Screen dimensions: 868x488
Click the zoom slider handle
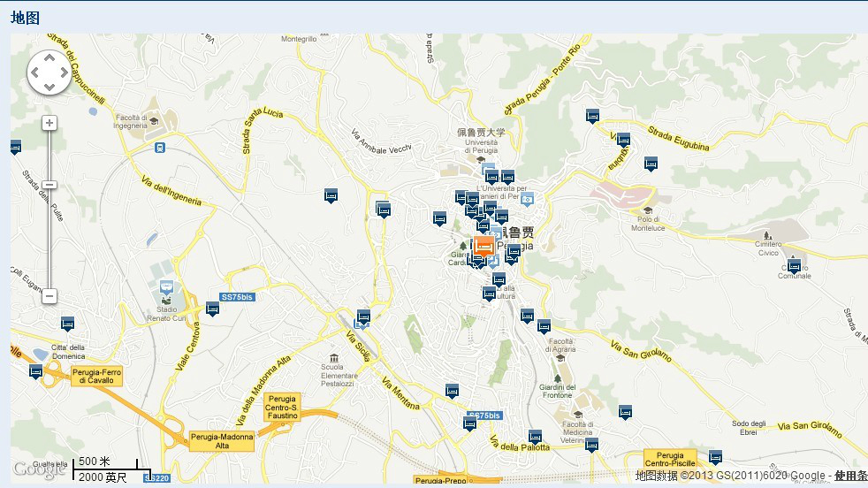[x=49, y=185]
